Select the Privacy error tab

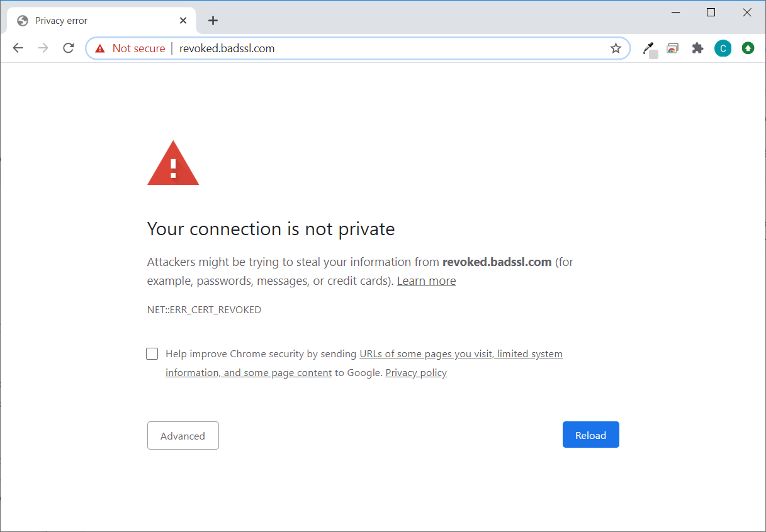(88, 20)
